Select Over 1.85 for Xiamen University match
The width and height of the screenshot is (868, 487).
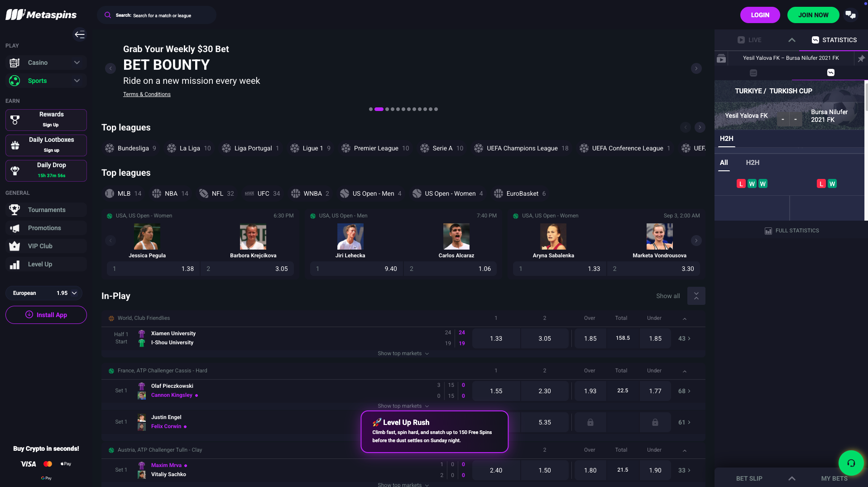pos(590,338)
